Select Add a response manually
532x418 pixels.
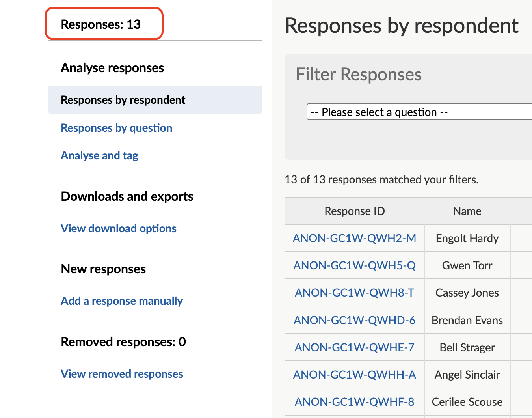pos(122,301)
